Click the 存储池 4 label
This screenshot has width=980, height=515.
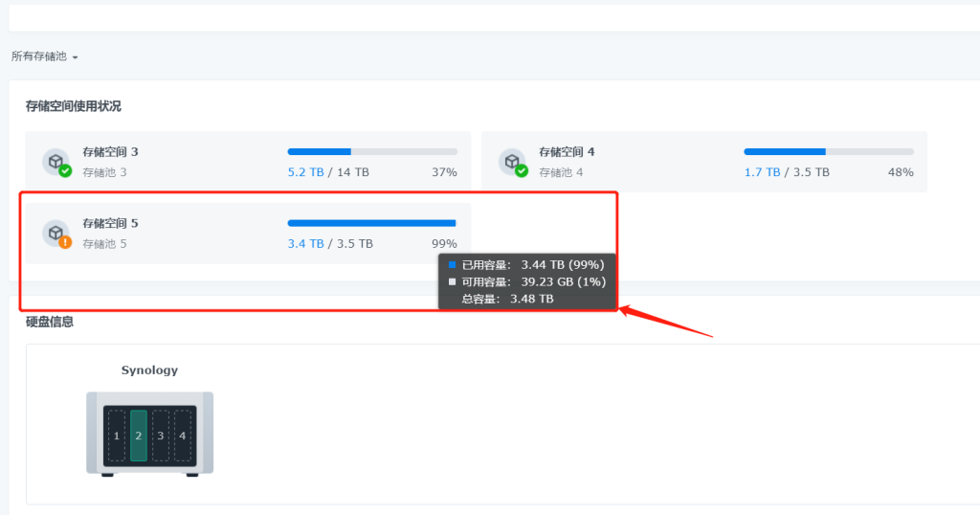tap(561, 172)
